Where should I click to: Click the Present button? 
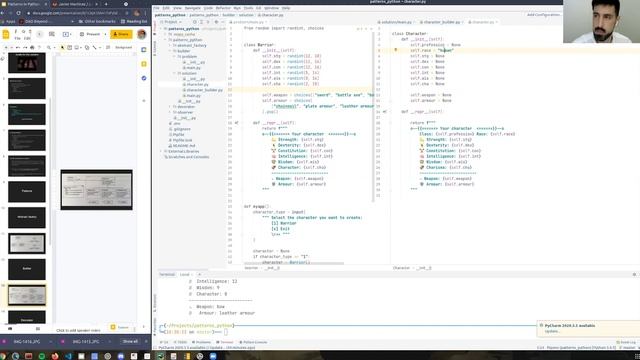click(90, 34)
